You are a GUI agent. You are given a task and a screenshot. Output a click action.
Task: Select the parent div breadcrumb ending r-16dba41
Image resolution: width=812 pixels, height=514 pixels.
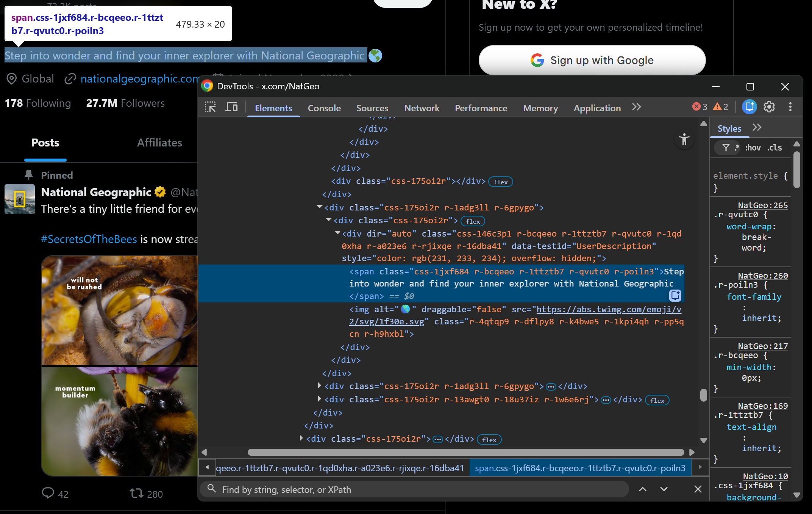point(340,468)
